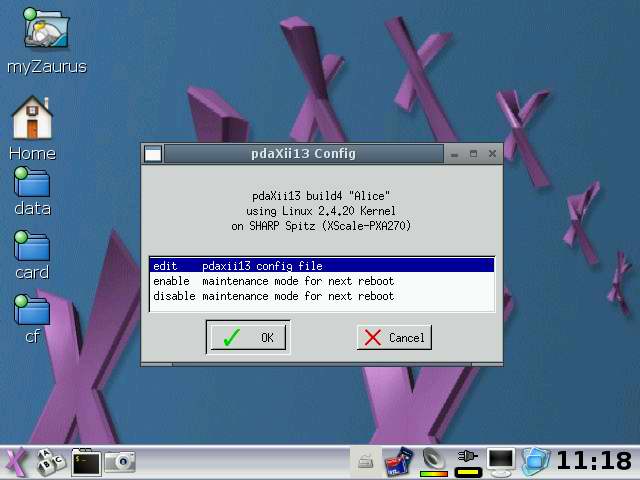Viewport: 640px width, 480px height.
Task: Launch the terminal from the taskbar
Action: coord(86,461)
